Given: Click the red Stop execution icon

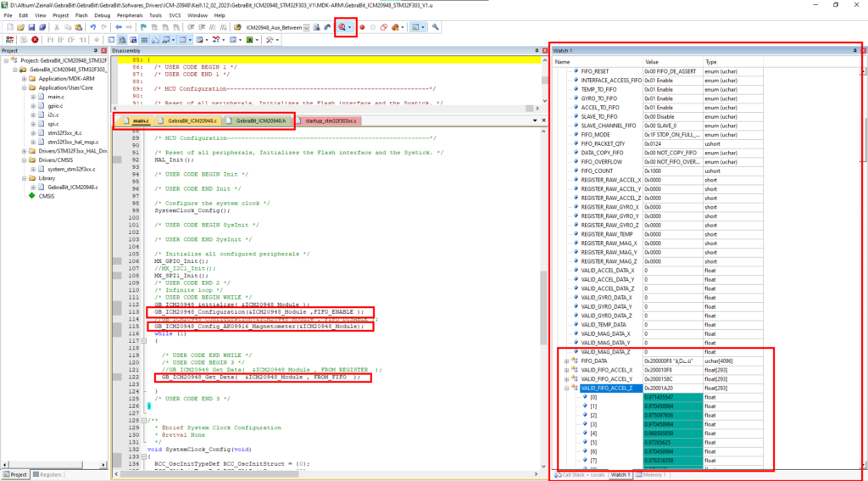Looking at the screenshot, I should pyautogui.click(x=36, y=40).
